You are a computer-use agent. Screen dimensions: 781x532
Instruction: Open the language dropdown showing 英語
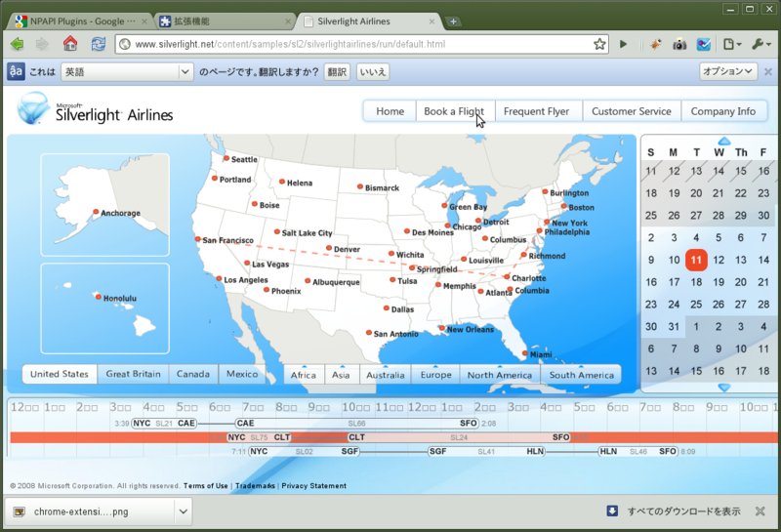pyautogui.click(x=127, y=71)
